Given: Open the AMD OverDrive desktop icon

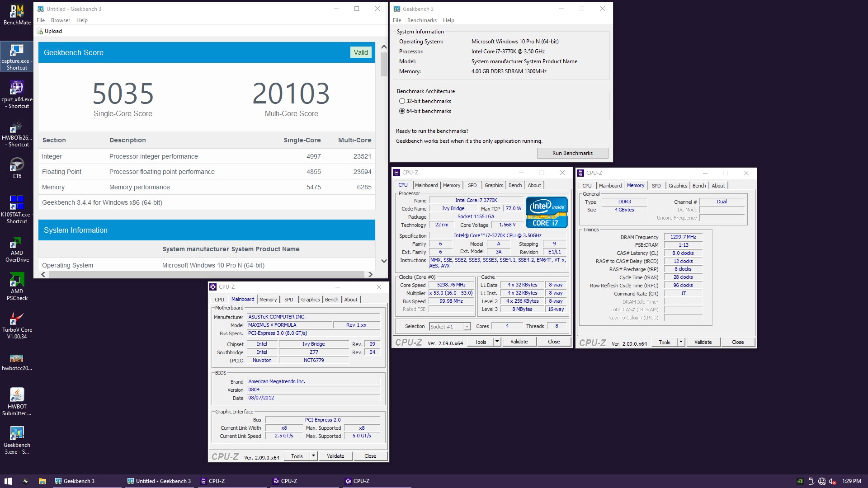Looking at the screenshot, I should 17,249.
